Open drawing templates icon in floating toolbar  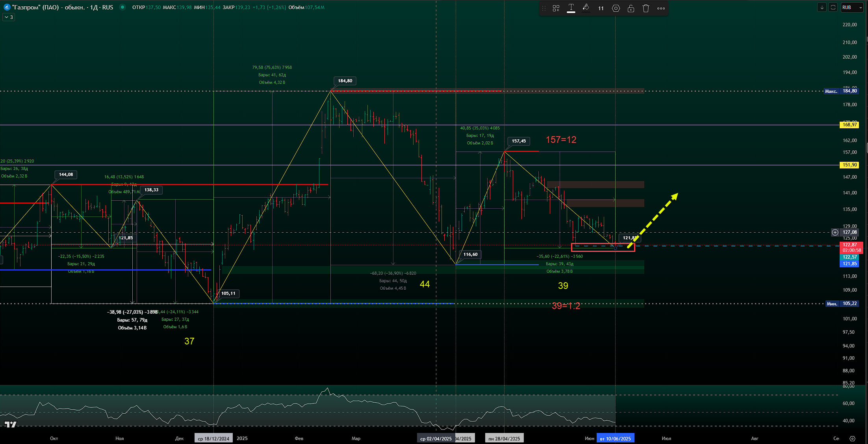pos(556,8)
